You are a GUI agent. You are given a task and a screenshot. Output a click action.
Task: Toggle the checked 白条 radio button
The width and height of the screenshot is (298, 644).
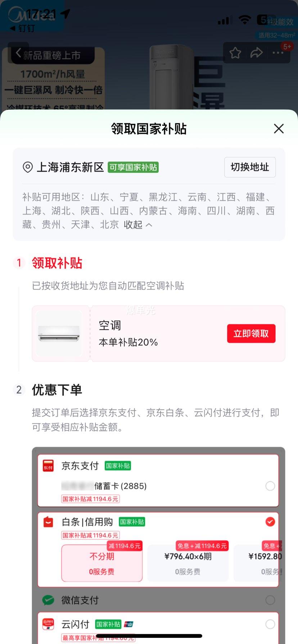click(x=270, y=522)
